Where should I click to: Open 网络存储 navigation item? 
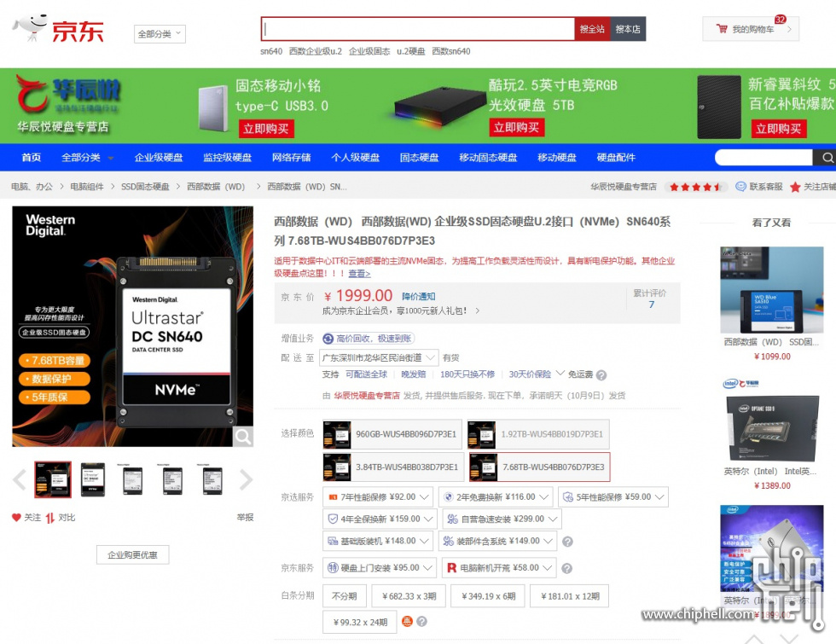[x=291, y=157]
